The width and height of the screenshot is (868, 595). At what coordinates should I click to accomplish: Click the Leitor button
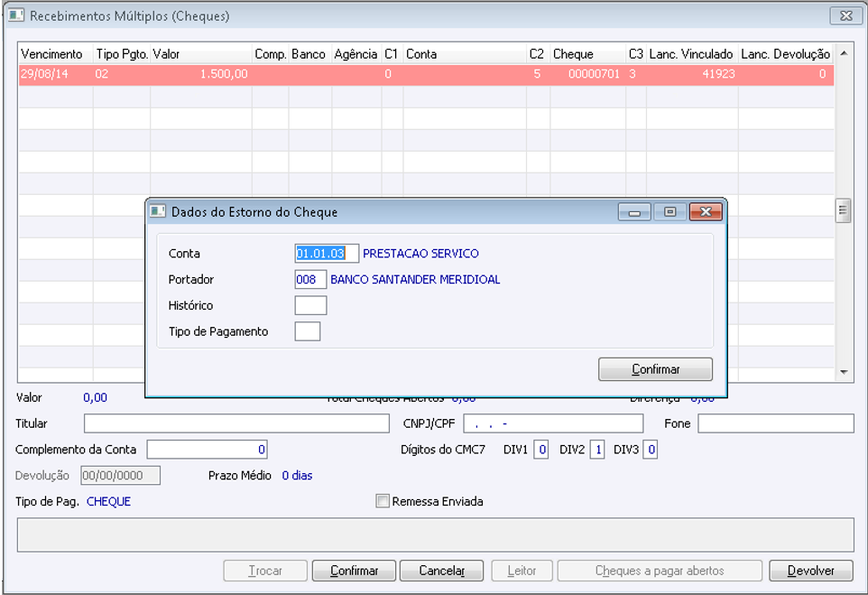[522, 571]
